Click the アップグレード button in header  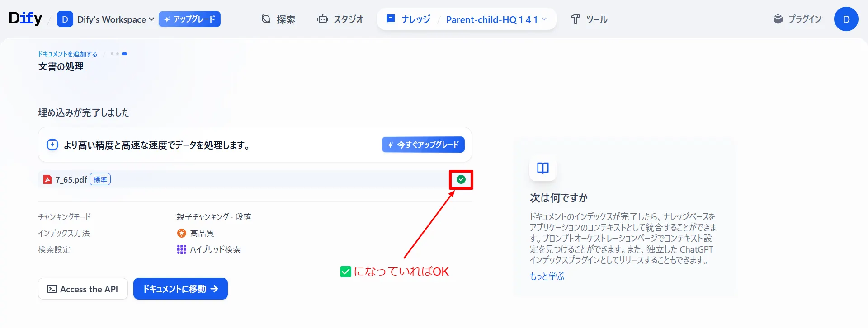[189, 19]
